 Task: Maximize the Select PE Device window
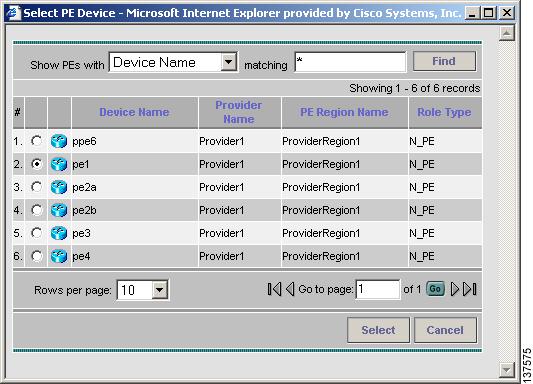tap(489, 13)
